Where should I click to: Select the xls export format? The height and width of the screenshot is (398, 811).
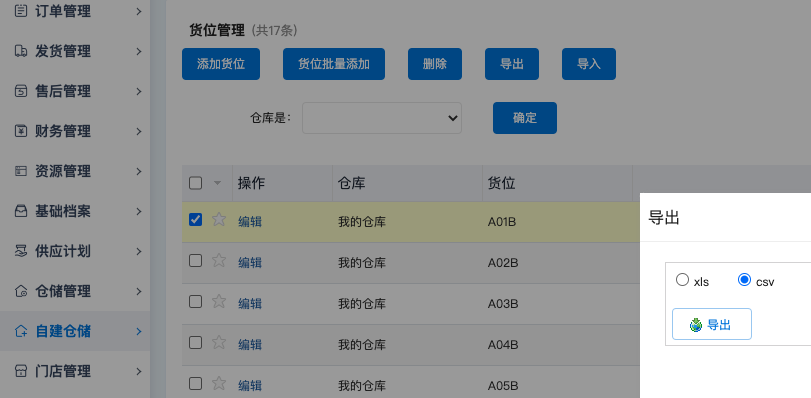pyautogui.click(x=683, y=280)
